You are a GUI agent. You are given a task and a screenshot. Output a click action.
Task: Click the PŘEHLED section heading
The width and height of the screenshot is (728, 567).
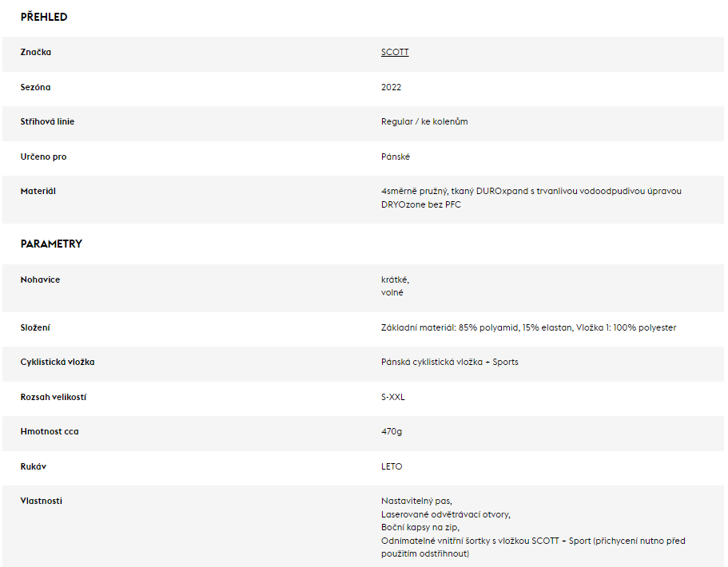tap(44, 17)
